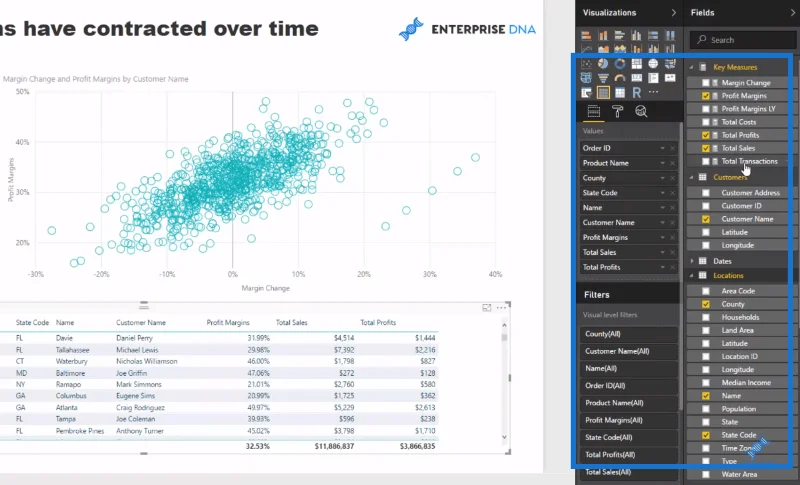The height and width of the screenshot is (485, 800).
Task: Uncheck the Total Sales field checkbox
Action: click(706, 148)
